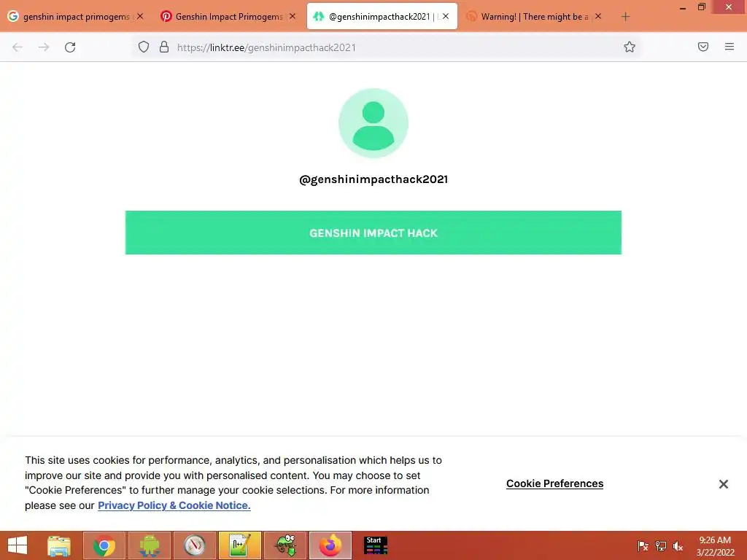Open the Windows Start button
747x560 pixels.
(x=18, y=545)
